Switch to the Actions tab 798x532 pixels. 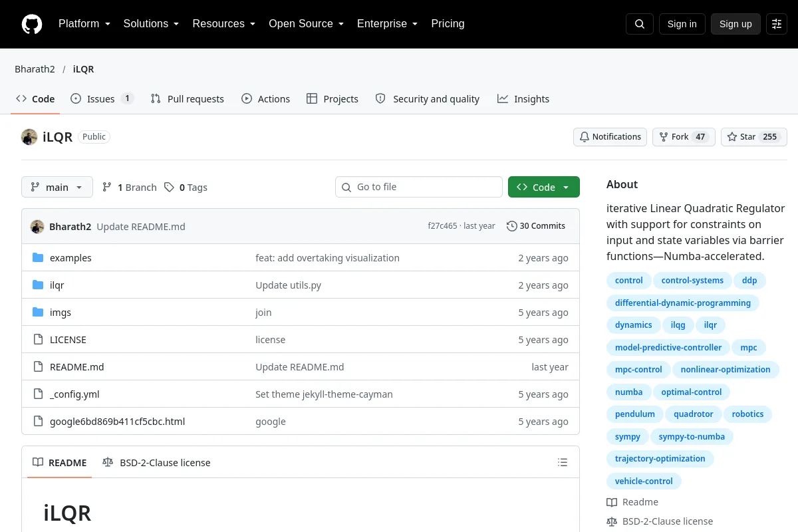click(x=266, y=99)
